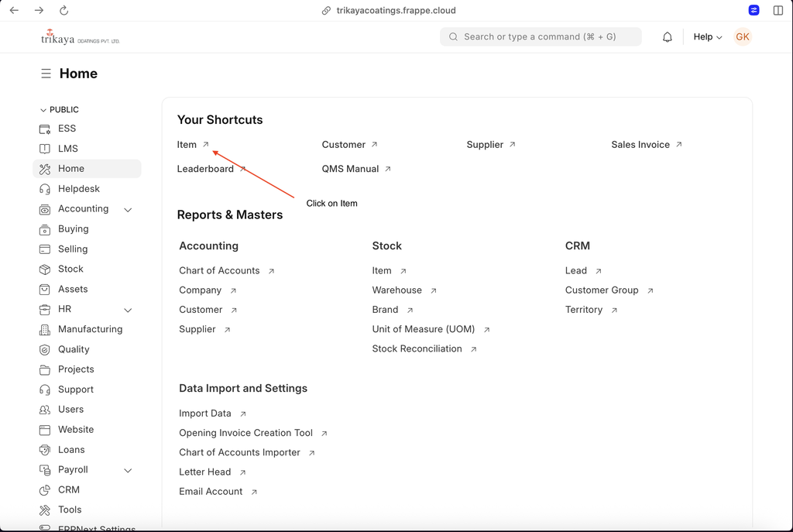The image size is (793, 532).
Task: Collapse the PUBLIC sidebar group
Action: point(59,110)
